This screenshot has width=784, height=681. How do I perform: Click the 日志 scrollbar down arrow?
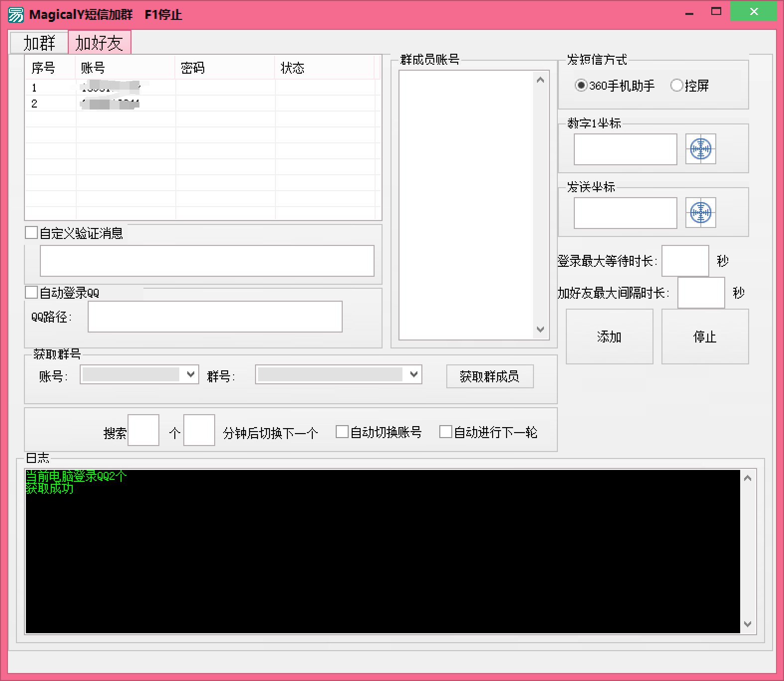748,624
